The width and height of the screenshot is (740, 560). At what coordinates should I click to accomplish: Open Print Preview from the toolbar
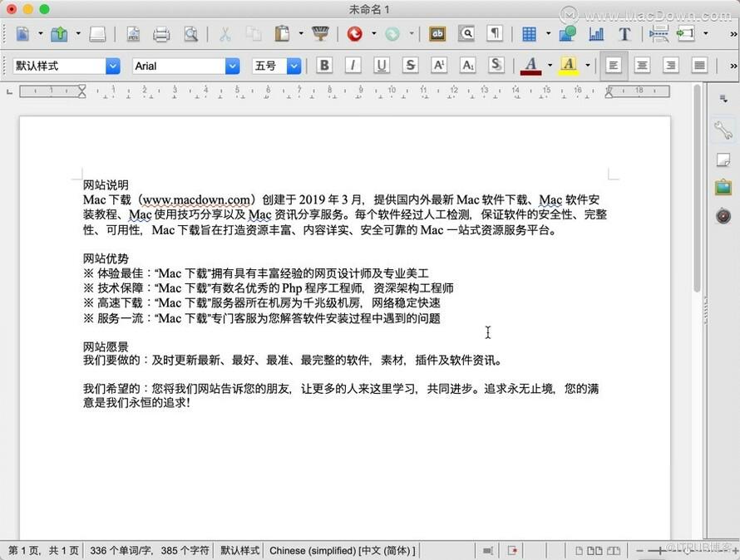click(x=190, y=34)
